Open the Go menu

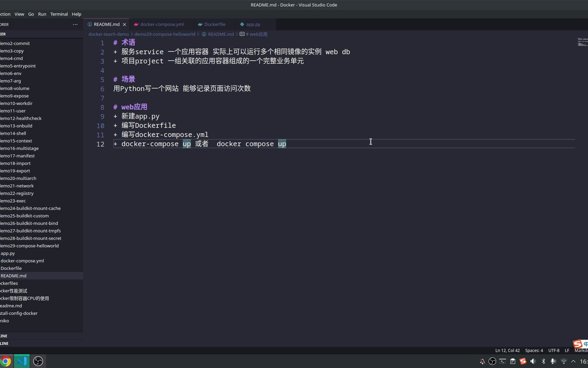[x=31, y=14]
